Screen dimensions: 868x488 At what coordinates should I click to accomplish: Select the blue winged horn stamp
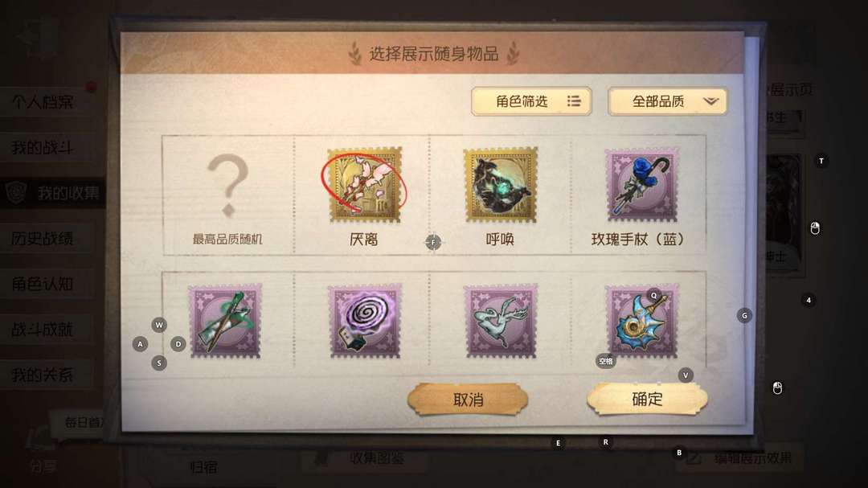(641, 322)
